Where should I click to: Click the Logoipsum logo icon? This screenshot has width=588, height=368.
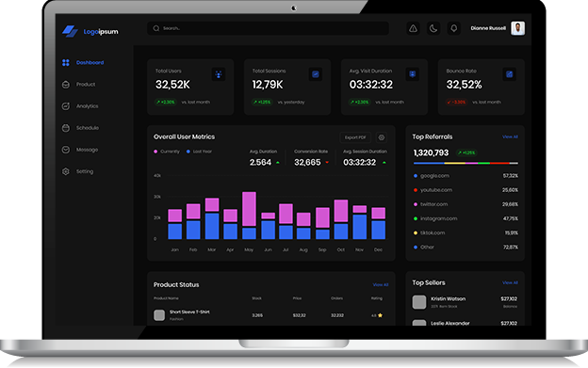point(70,31)
